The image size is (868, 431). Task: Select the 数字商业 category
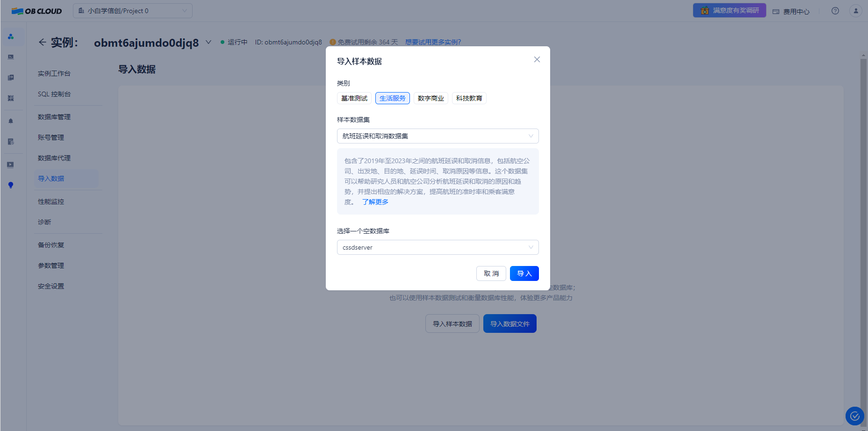click(431, 98)
